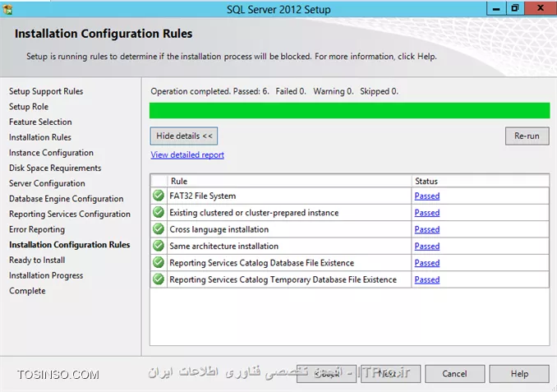Select Ready to Install step
The image size is (557, 392).
pyautogui.click(x=37, y=261)
